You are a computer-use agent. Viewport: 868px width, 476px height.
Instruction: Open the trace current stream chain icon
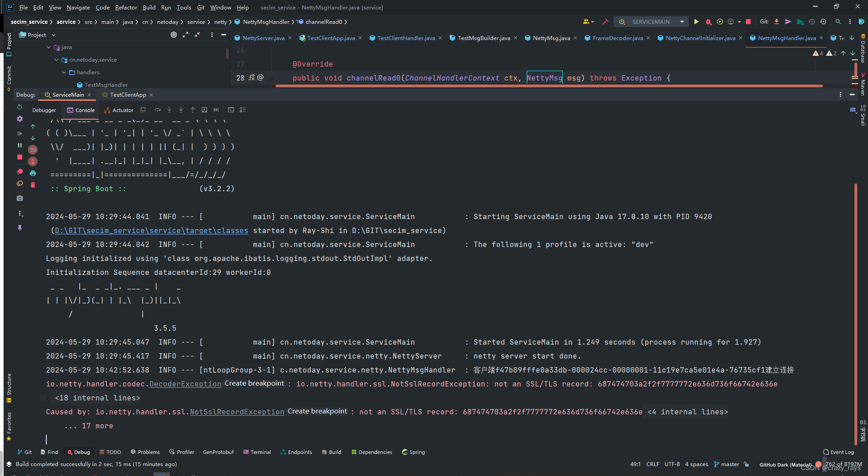243,110
